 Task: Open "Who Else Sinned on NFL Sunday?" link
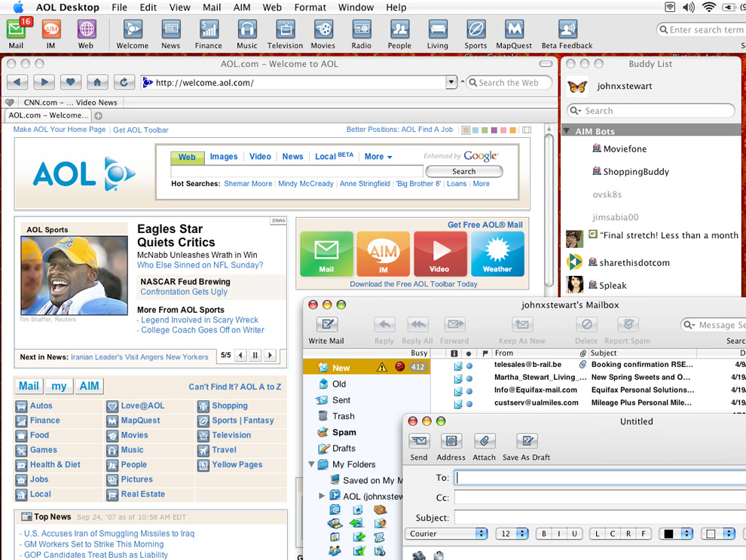(x=200, y=265)
